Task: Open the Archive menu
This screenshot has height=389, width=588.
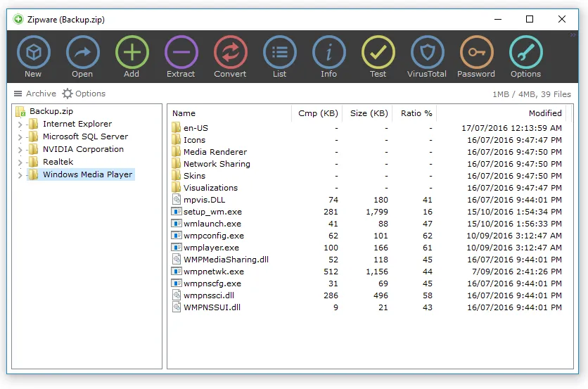Action: pos(34,94)
